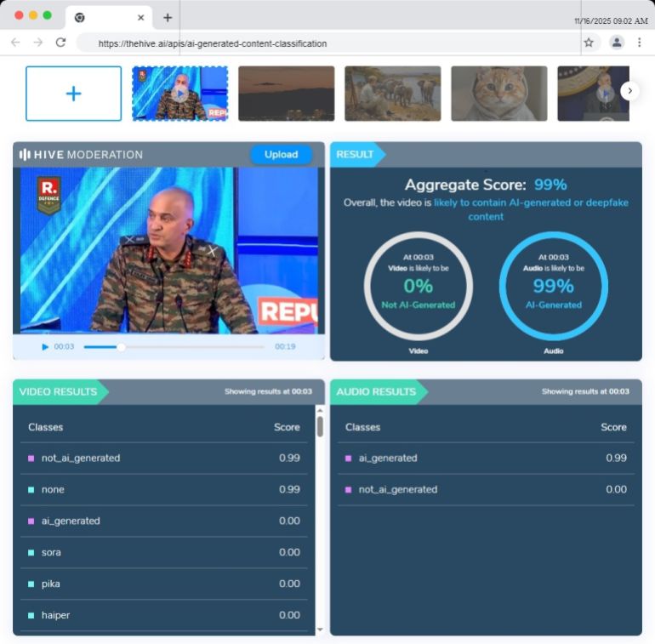Add a new sample with the plus tile
The width and height of the screenshot is (655, 644).
(x=73, y=94)
